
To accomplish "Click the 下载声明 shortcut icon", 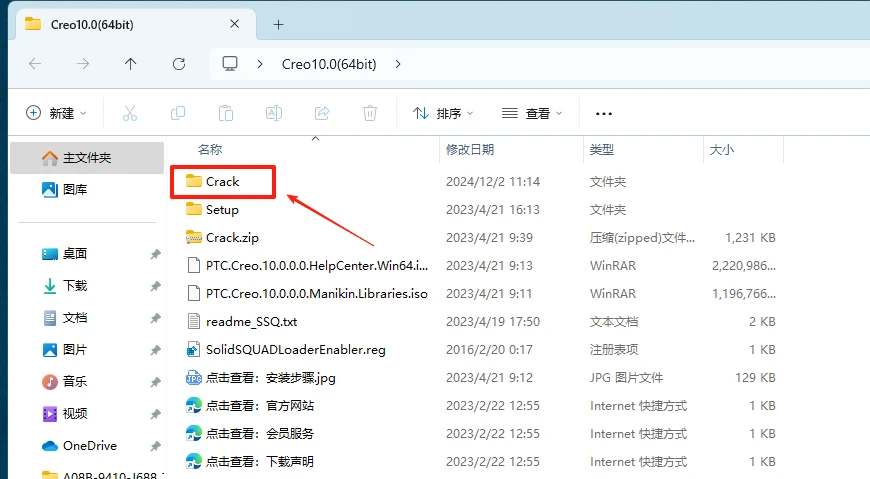I will point(194,461).
